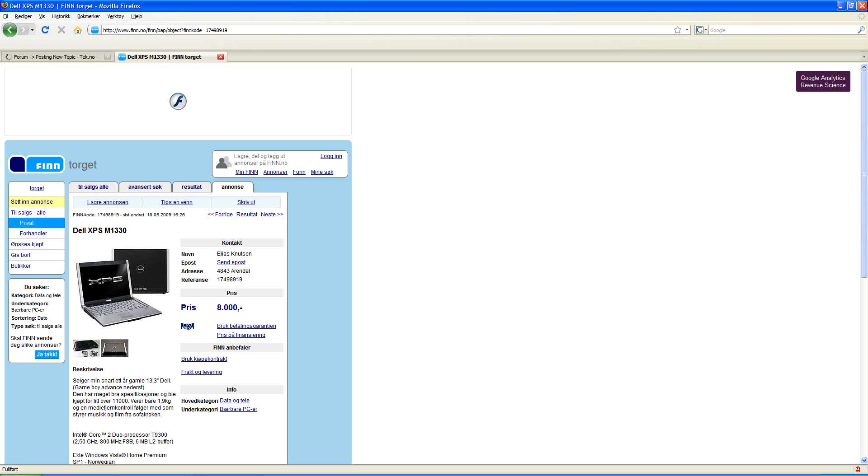
Task: Open the Bokmerker menu
Action: point(89,16)
